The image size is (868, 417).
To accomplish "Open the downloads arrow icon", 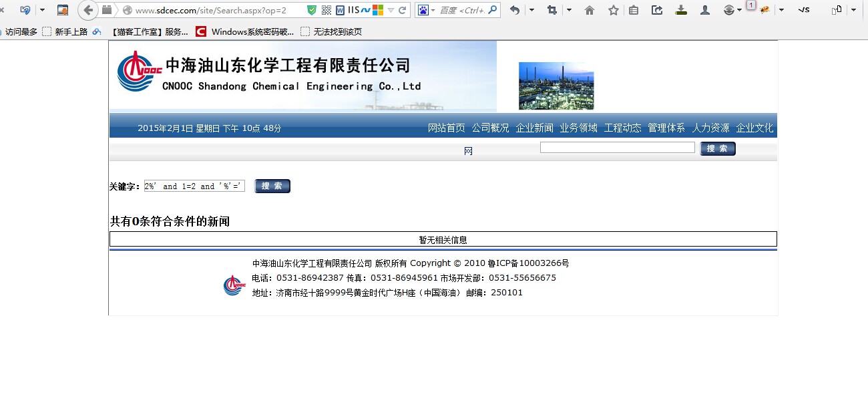I will pos(681,10).
